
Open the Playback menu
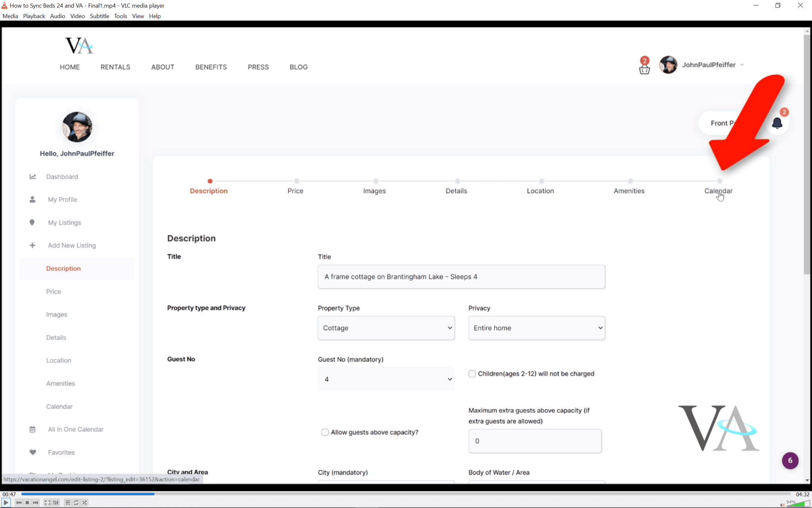[34, 16]
